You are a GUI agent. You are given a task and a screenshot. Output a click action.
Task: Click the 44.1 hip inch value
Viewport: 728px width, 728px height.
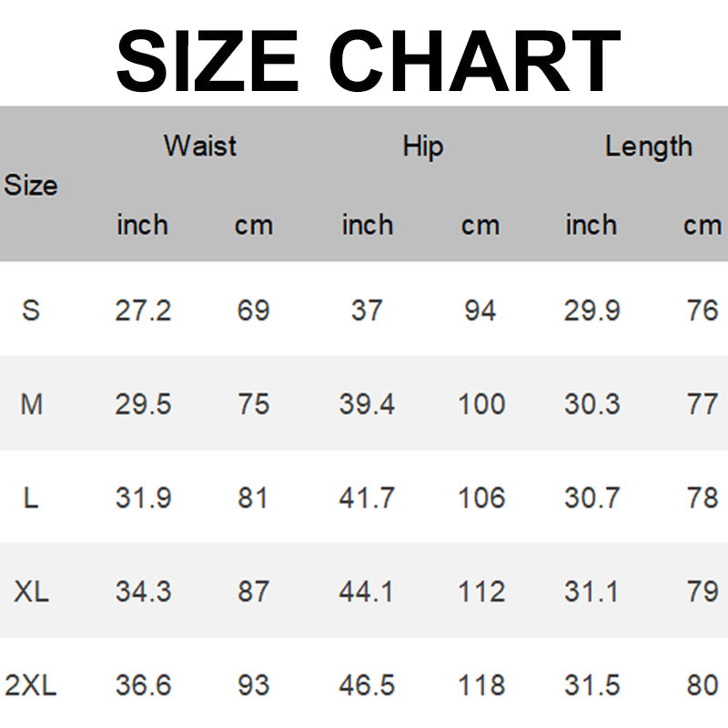pos(367,591)
